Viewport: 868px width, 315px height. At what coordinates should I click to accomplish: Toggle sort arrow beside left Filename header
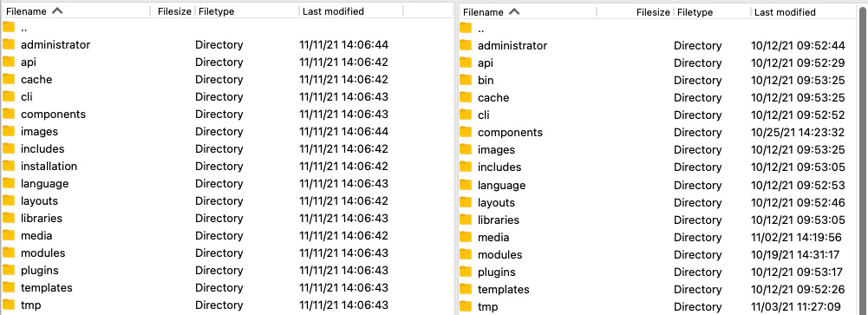pos(56,11)
